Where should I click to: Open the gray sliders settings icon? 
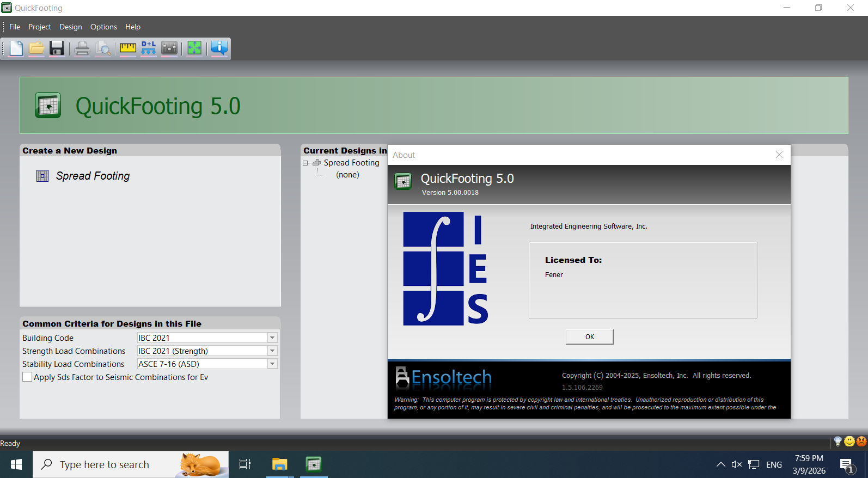[169, 48]
